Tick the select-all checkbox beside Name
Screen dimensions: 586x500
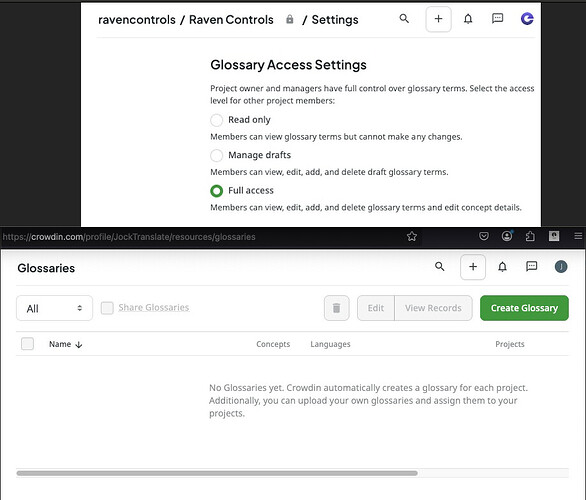click(27, 344)
